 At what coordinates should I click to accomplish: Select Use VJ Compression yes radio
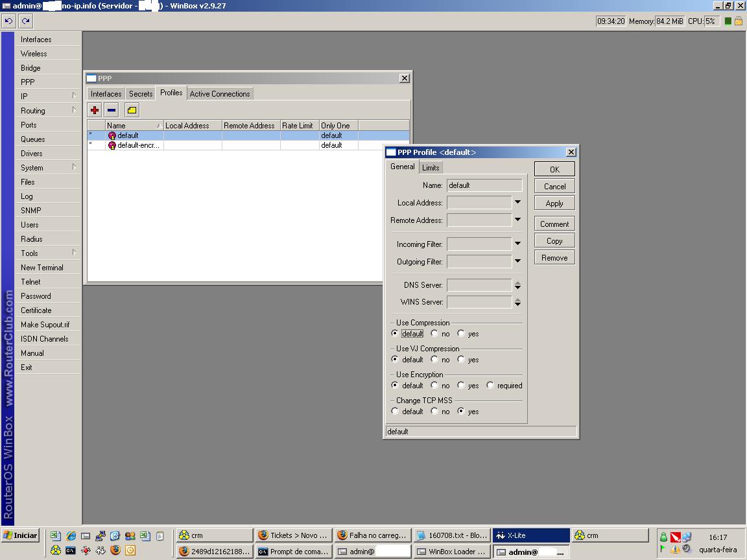coord(460,359)
